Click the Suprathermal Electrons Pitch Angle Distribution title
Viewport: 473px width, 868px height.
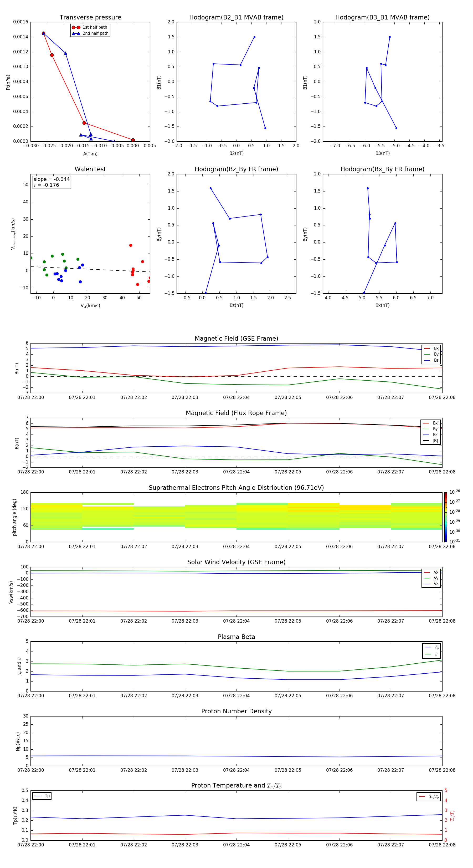(236, 488)
